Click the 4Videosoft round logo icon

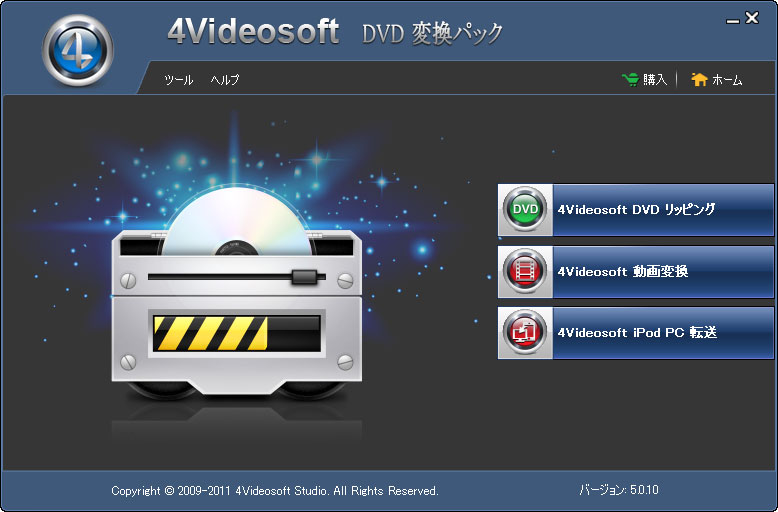tap(78, 50)
